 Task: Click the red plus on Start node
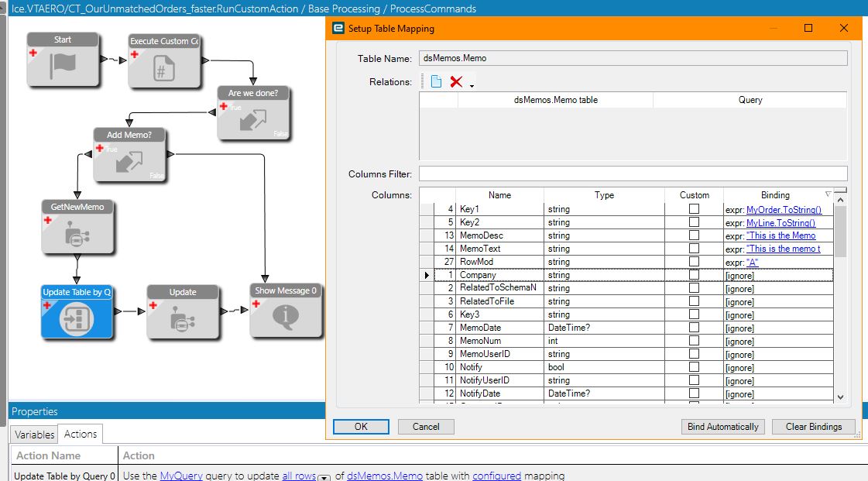33,53
